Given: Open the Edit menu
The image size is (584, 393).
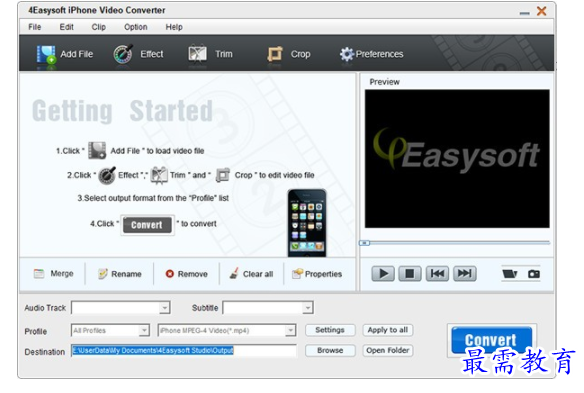Looking at the screenshot, I should [66, 27].
